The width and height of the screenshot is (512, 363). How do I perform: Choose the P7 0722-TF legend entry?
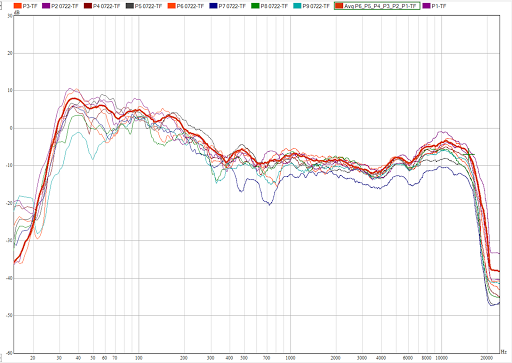point(228,6)
